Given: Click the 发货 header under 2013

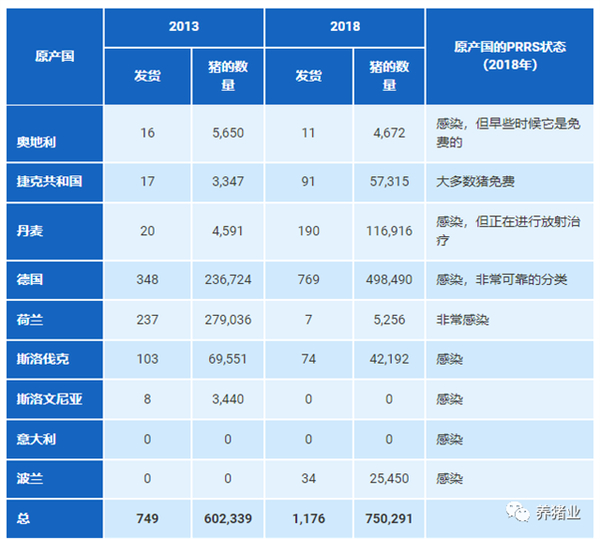Looking at the screenshot, I should 147,76.
